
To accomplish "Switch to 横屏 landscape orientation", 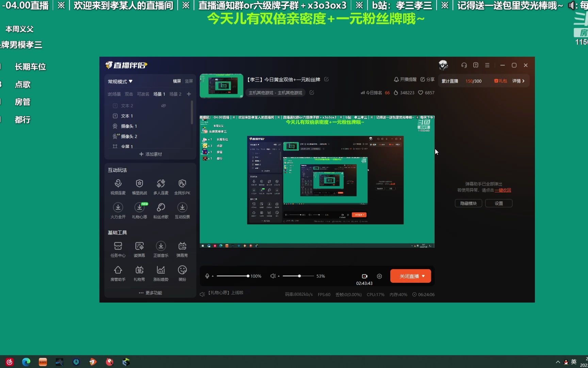I will [177, 81].
